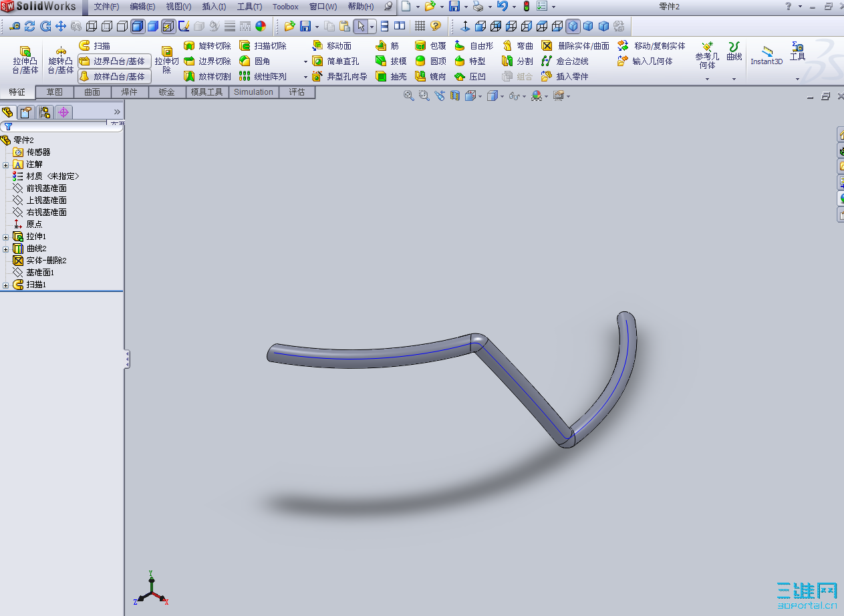Toggle the isometric view button
844x616 pixels.
point(573,26)
